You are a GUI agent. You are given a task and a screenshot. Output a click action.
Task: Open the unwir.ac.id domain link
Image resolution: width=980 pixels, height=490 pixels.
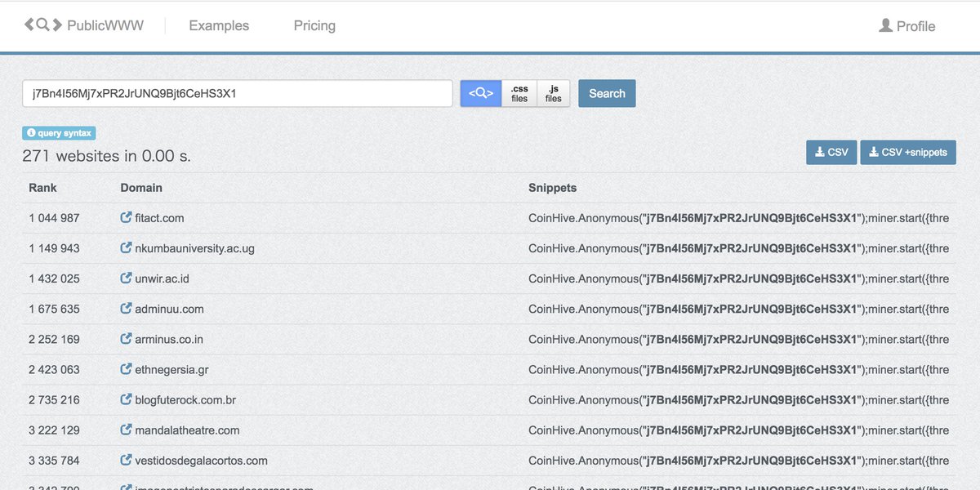(x=162, y=278)
